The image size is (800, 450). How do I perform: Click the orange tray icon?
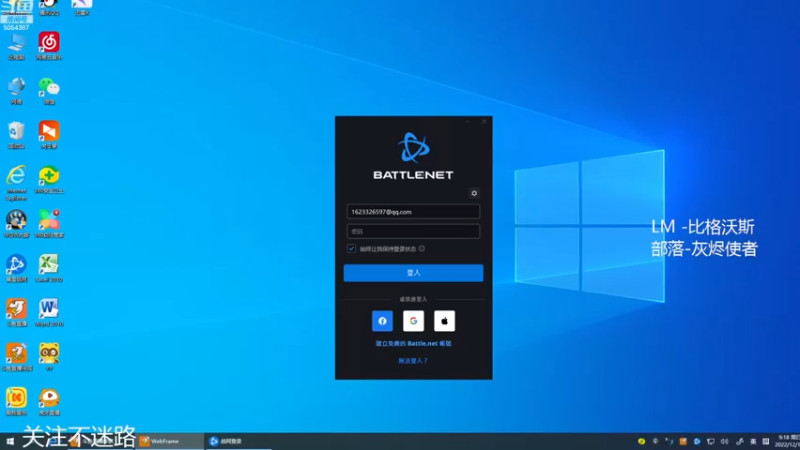click(x=683, y=441)
